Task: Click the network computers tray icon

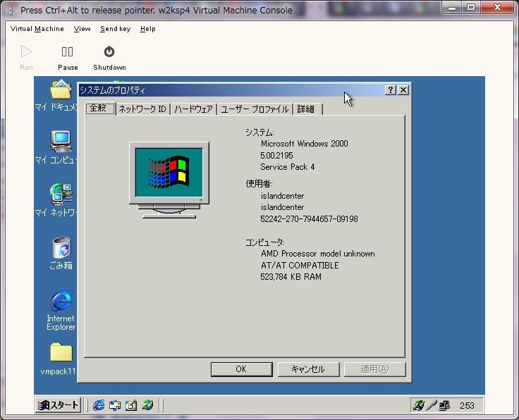Action: pos(444,405)
